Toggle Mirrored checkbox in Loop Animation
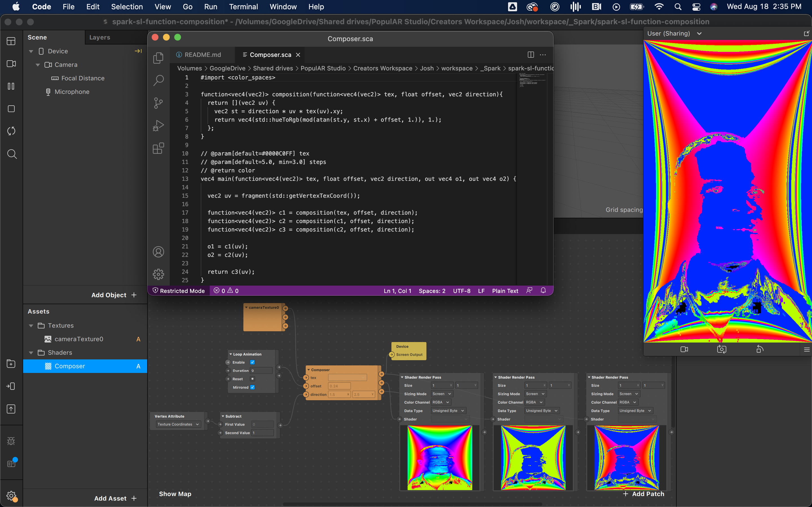 [x=253, y=387]
